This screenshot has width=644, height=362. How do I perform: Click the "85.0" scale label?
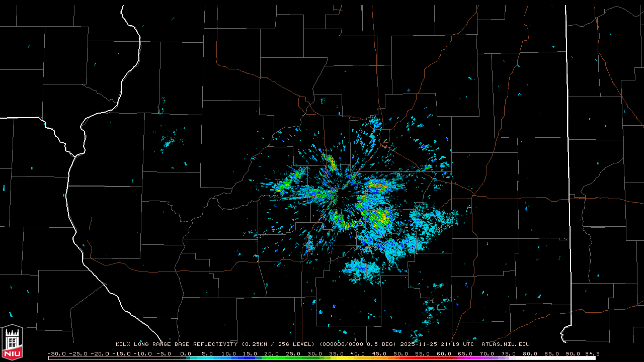tap(551, 353)
